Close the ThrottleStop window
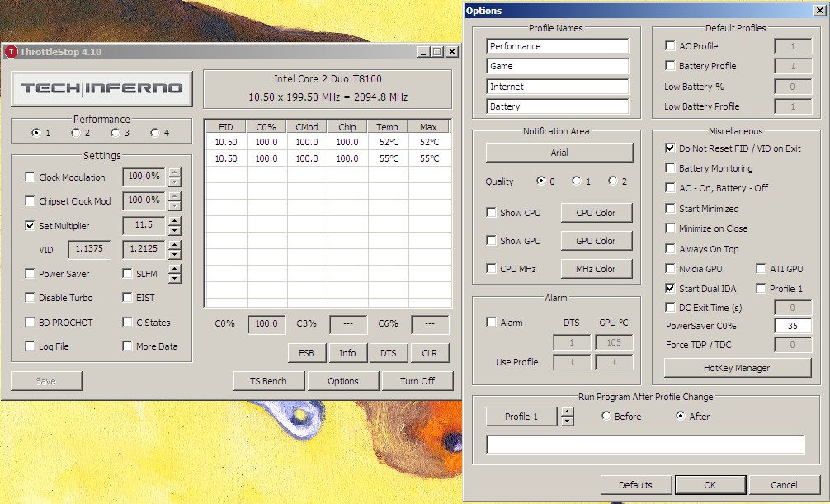The image size is (830, 504). coord(451,51)
